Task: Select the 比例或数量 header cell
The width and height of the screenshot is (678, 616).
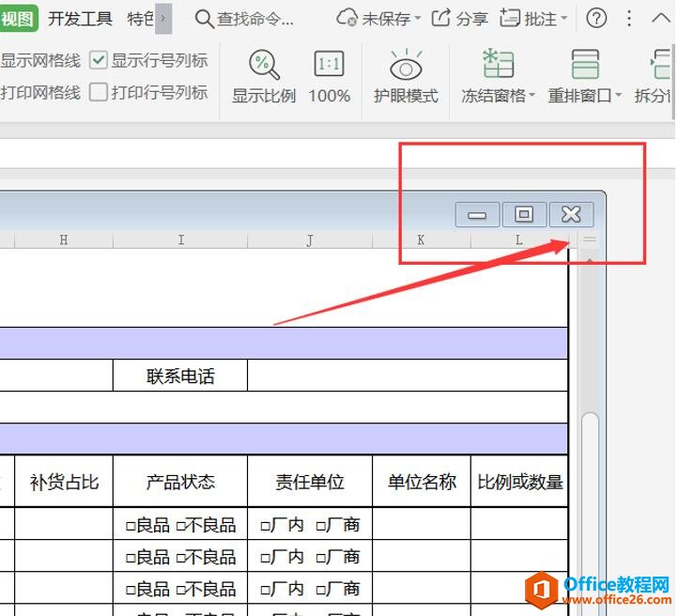Action: point(519,481)
